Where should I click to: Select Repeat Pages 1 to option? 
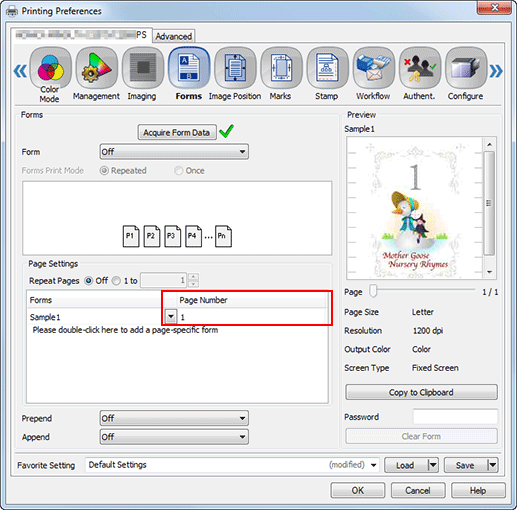click(116, 281)
